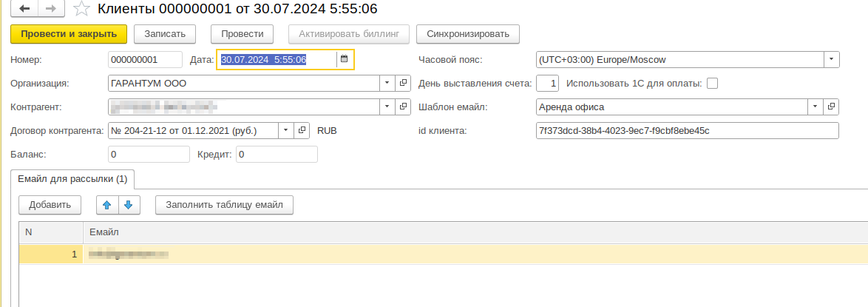Add document to favorites with star icon
The width and height of the screenshot is (868, 307).
(x=83, y=9)
